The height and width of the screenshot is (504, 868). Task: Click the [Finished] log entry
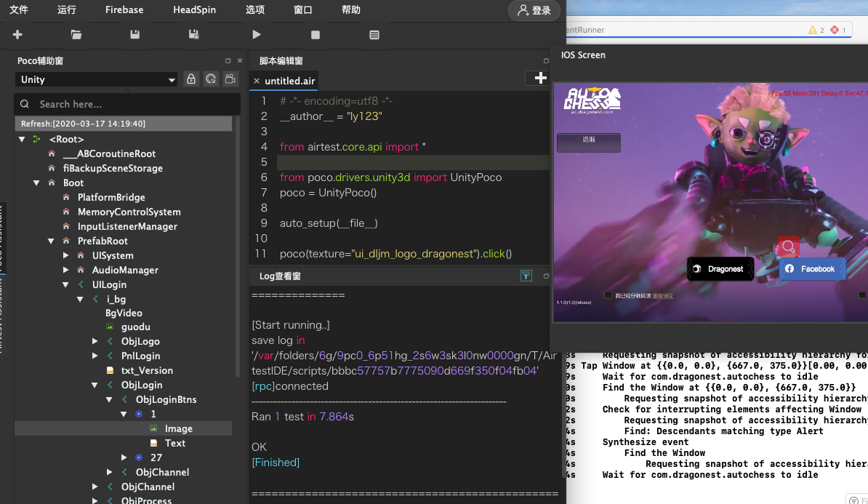(276, 463)
